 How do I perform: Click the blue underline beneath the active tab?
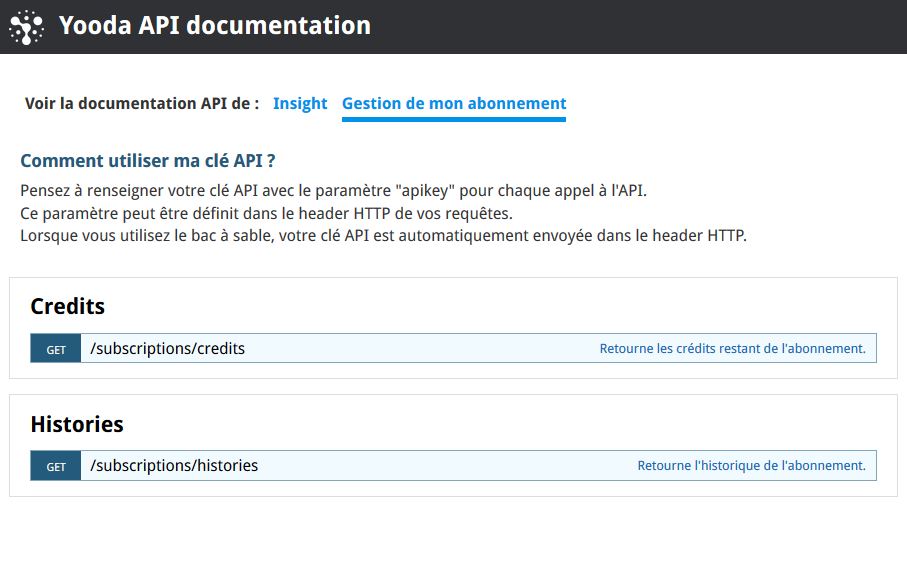454,120
